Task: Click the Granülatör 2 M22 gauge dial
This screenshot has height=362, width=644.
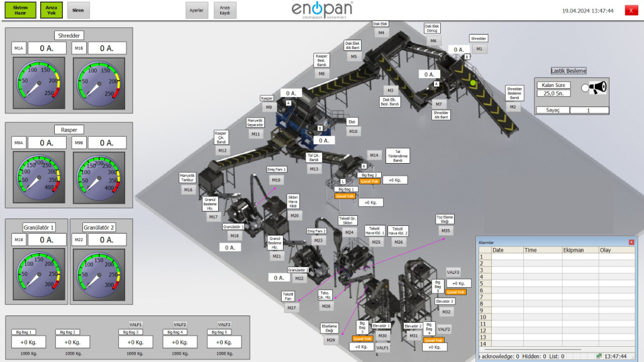Action: point(97,270)
